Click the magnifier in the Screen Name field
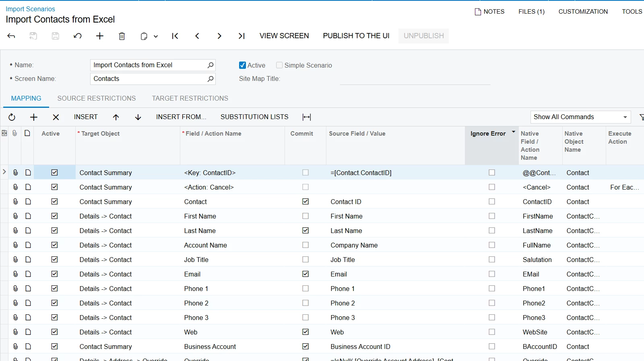 [210, 79]
